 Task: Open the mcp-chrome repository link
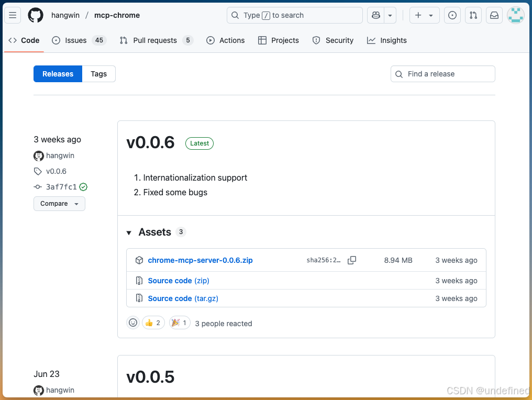[x=117, y=15]
